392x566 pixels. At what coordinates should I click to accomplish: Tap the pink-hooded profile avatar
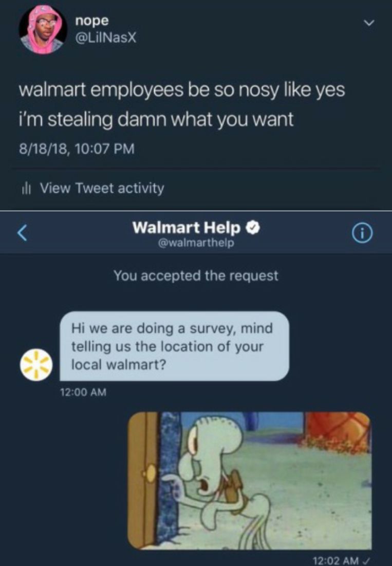tap(43, 30)
